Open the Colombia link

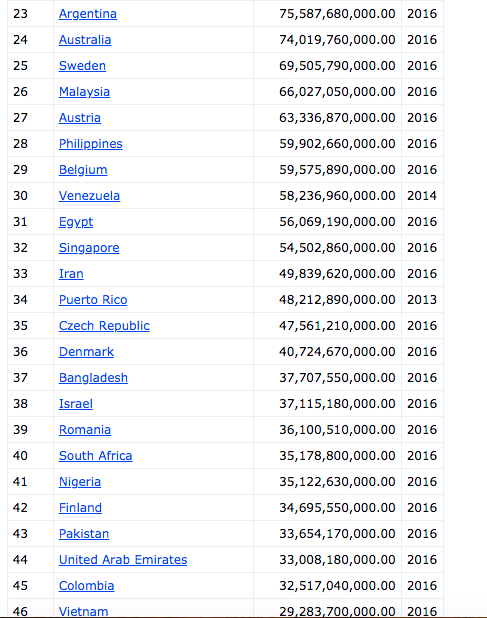click(86, 586)
